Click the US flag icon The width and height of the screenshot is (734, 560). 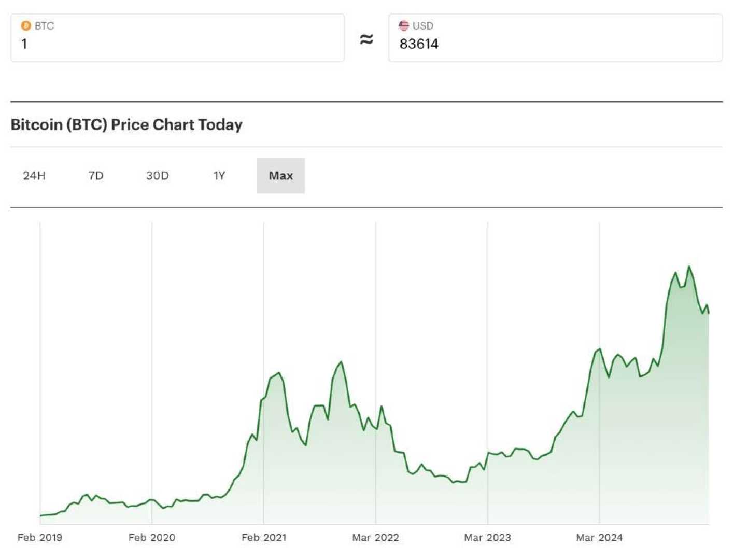point(404,25)
